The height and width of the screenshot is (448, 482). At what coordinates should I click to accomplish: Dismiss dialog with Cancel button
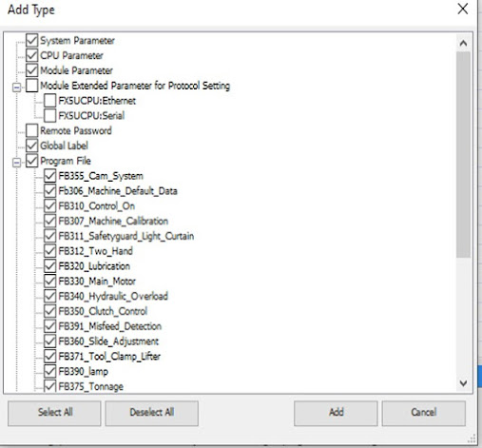424,413
